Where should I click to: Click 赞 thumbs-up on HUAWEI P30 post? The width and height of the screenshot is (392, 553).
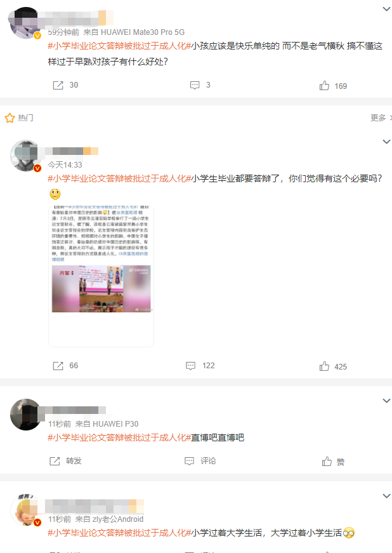click(327, 462)
